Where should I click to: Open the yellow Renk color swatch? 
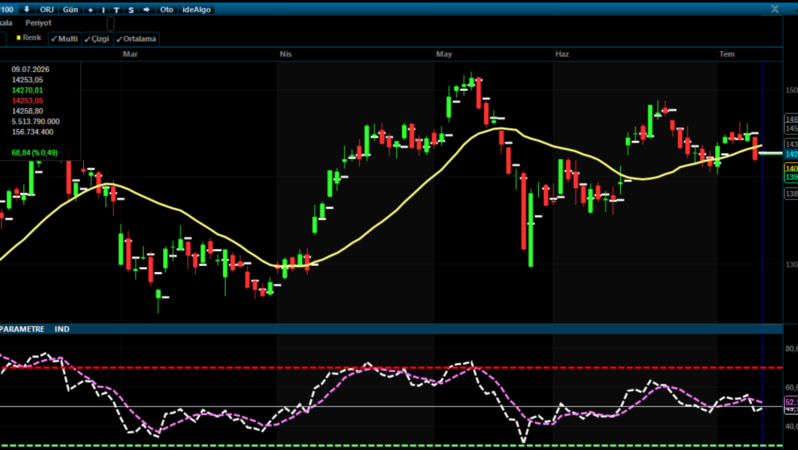18,38
